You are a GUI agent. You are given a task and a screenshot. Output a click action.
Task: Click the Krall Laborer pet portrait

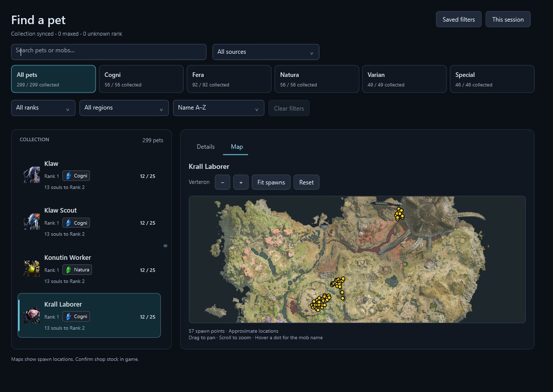point(32,316)
